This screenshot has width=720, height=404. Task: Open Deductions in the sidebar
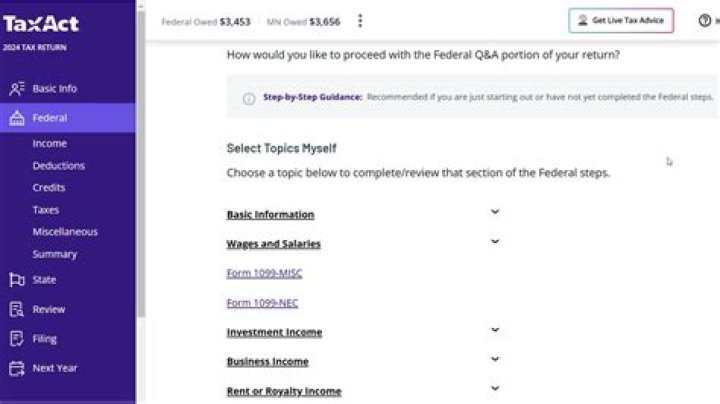(58, 166)
